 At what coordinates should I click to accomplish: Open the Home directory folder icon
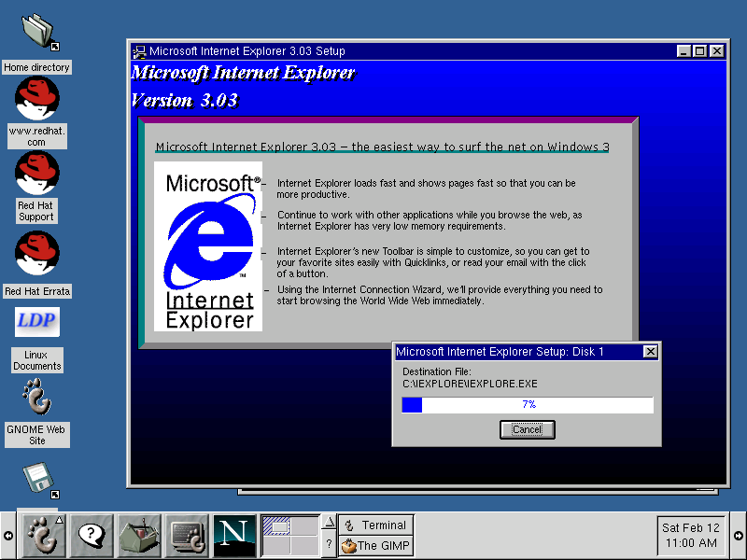click(38, 32)
